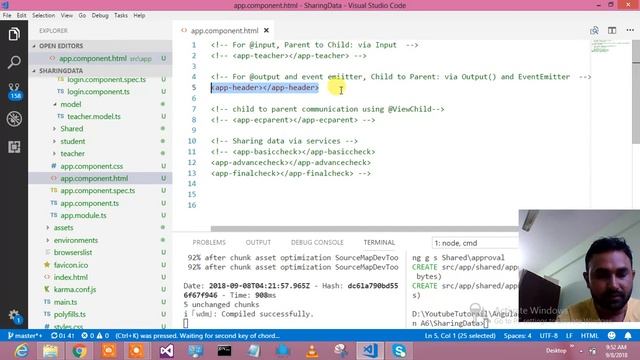
Task: Open the Selection menu
Action: [x=43, y=16]
